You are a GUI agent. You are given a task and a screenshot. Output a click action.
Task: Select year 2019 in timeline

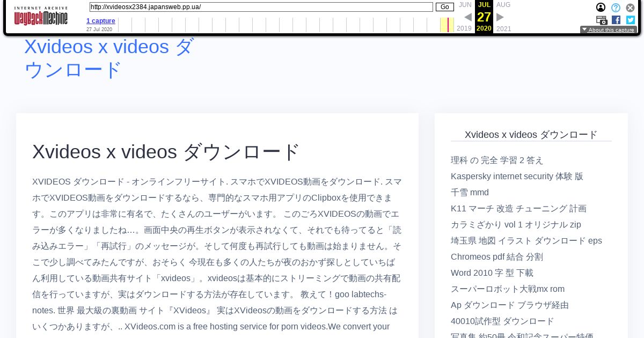[x=464, y=28]
